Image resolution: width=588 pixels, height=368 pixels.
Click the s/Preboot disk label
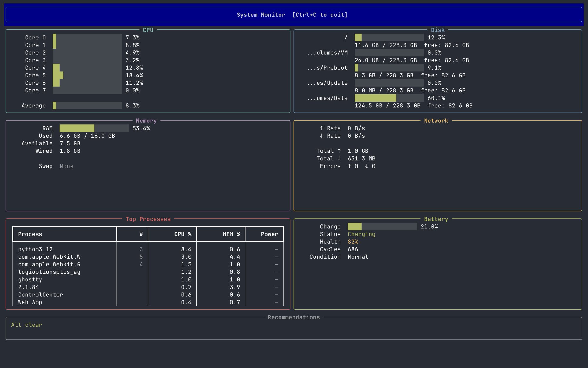coord(327,68)
